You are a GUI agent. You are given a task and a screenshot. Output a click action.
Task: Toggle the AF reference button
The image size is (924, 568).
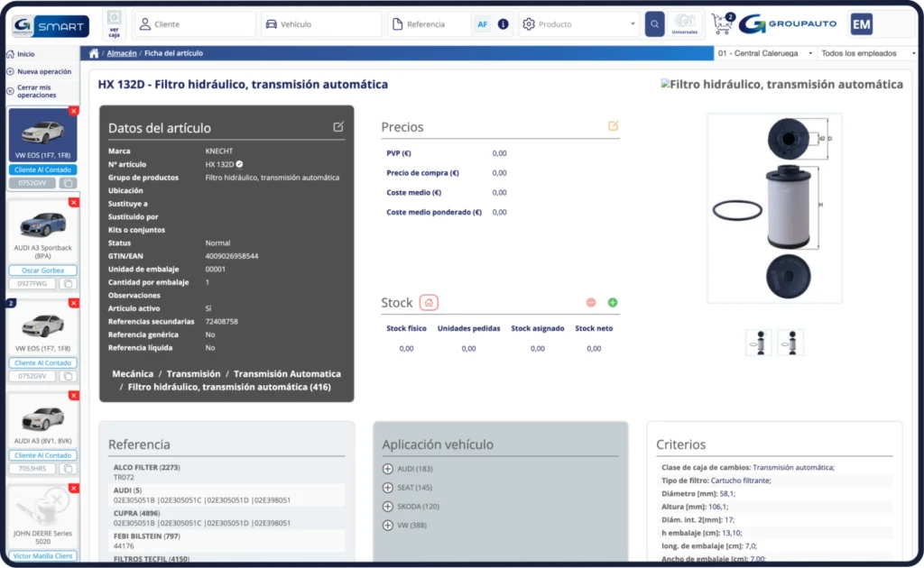482,24
